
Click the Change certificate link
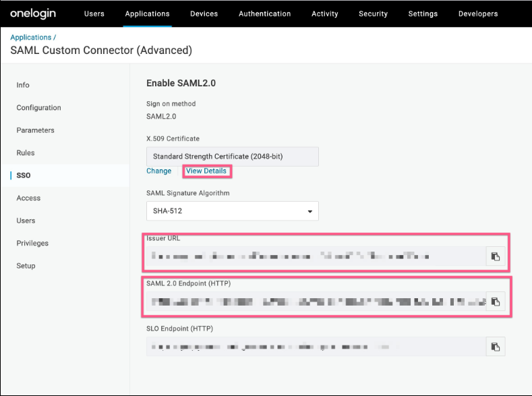159,171
